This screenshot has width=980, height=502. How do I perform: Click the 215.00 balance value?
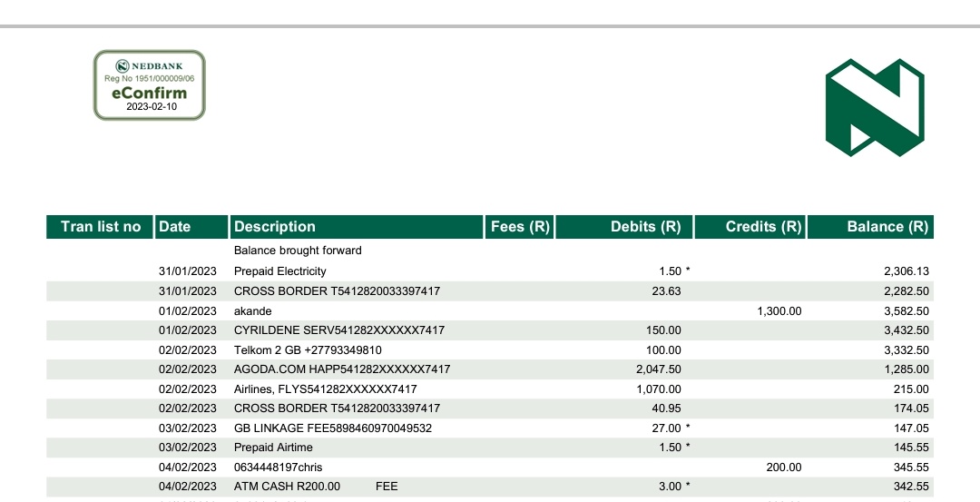click(x=911, y=389)
